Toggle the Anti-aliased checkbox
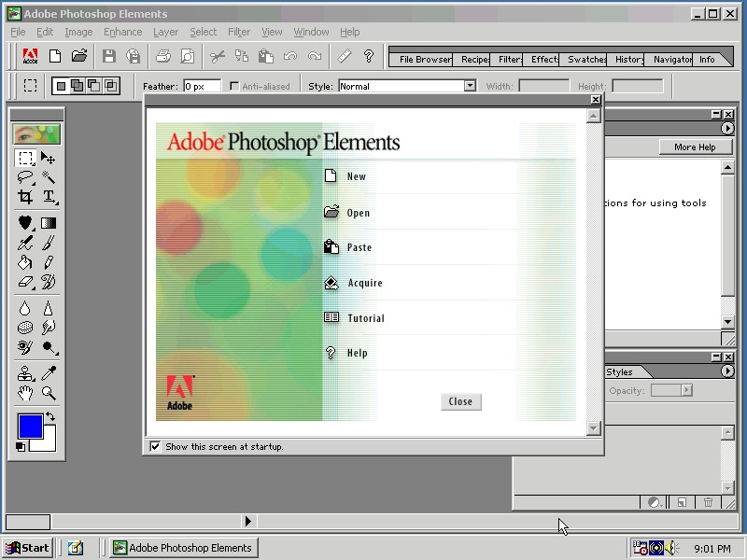 [x=234, y=86]
